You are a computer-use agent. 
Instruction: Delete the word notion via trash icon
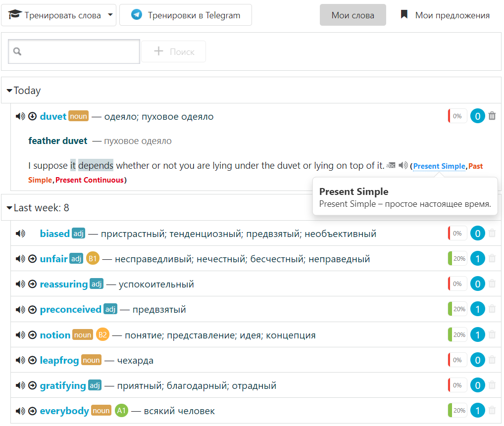click(492, 334)
